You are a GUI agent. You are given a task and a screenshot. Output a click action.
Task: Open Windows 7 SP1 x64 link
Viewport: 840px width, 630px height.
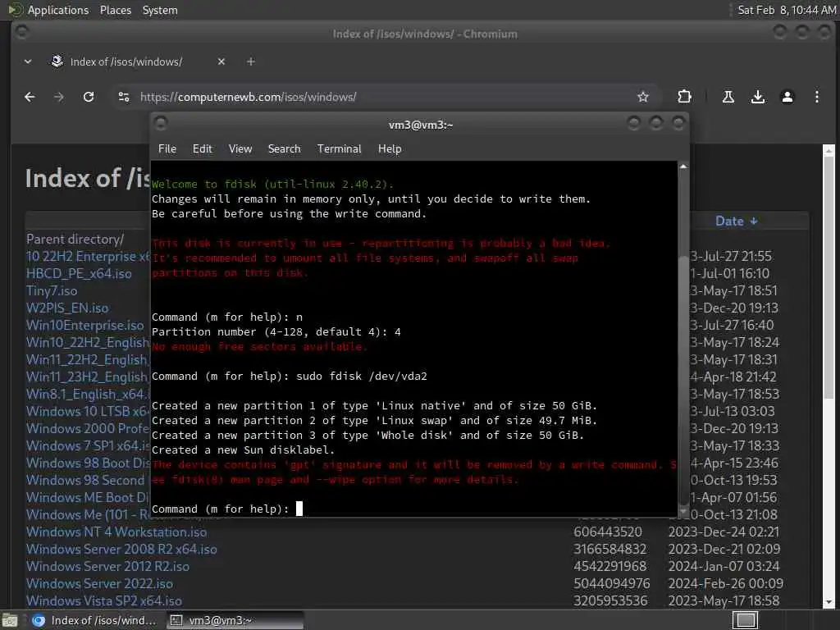87,445
